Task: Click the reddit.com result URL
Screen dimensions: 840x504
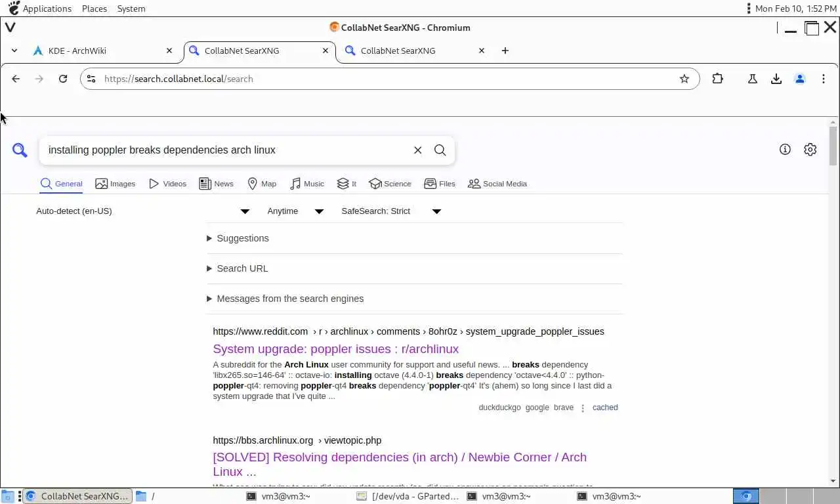Action: pos(408,331)
